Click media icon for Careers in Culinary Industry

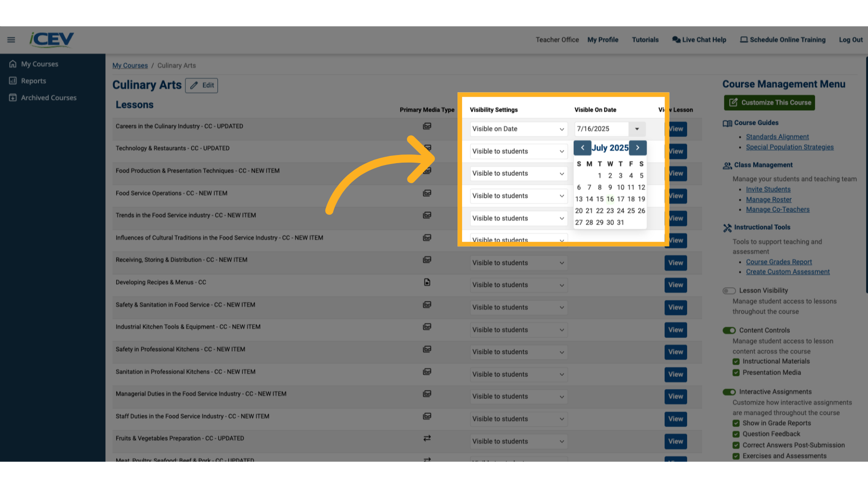tap(427, 126)
